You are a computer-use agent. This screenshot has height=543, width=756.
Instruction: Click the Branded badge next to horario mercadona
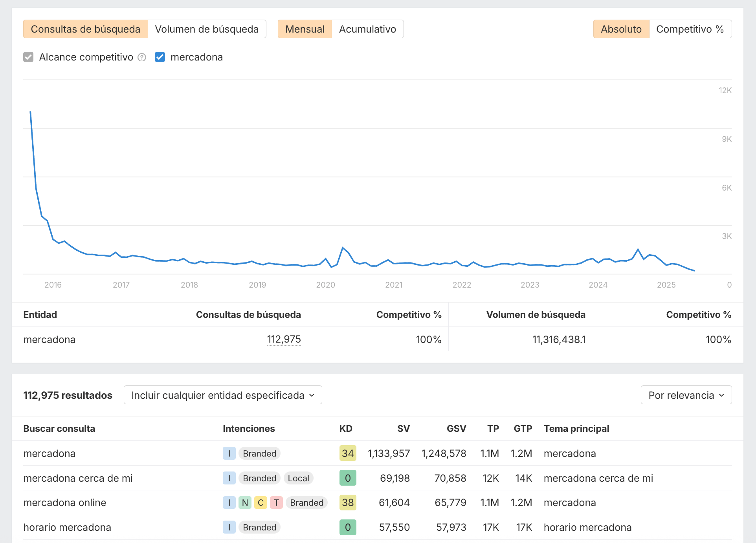[x=259, y=527]
